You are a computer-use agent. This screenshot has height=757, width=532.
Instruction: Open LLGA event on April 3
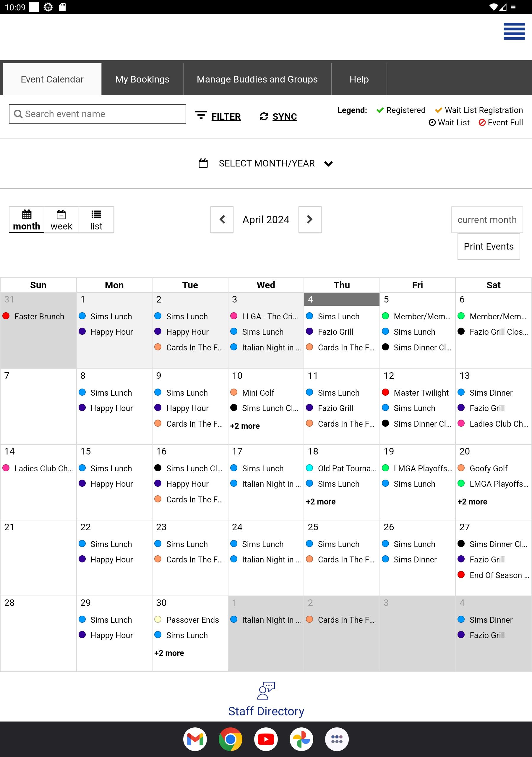tap(270, 316)
